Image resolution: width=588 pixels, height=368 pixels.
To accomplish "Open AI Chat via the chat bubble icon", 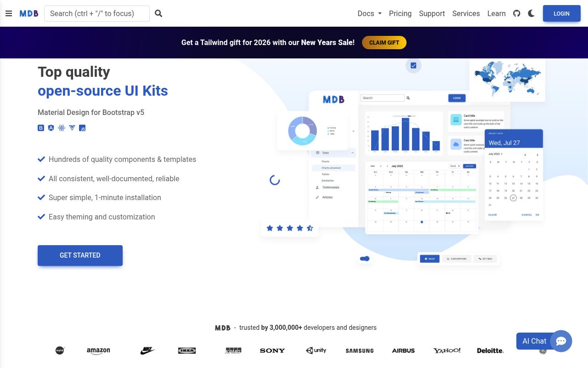I will coord(561,341).
